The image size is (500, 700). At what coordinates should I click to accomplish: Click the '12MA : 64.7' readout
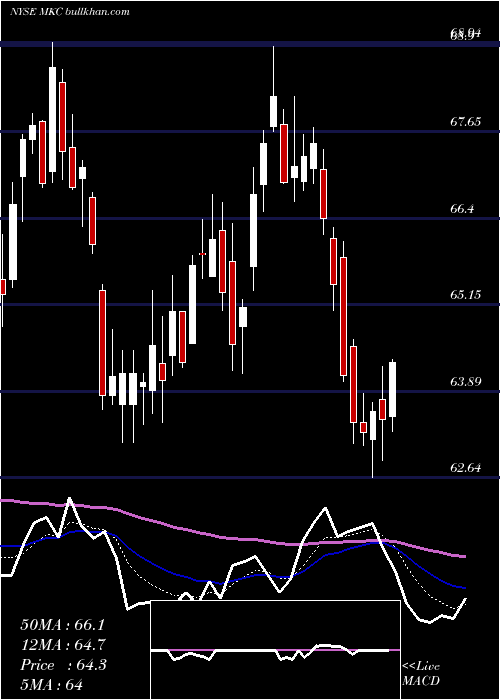tap(64, 645)
